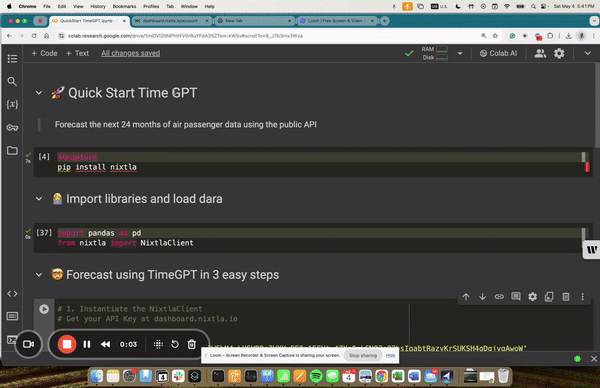Switch to dashboard.nixtla.io tab
Screen dimensions: 600x388
pyautogui.click(x=170, y=21)
